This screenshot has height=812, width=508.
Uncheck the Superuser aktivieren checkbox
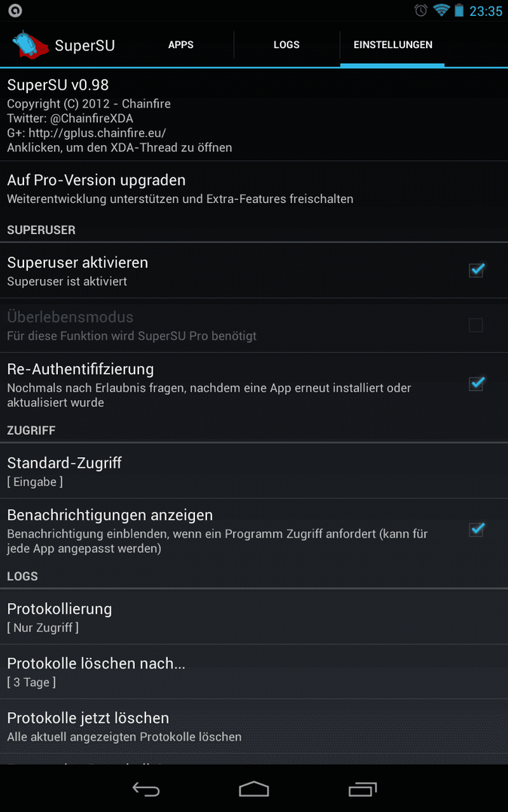tap(476, 270)
